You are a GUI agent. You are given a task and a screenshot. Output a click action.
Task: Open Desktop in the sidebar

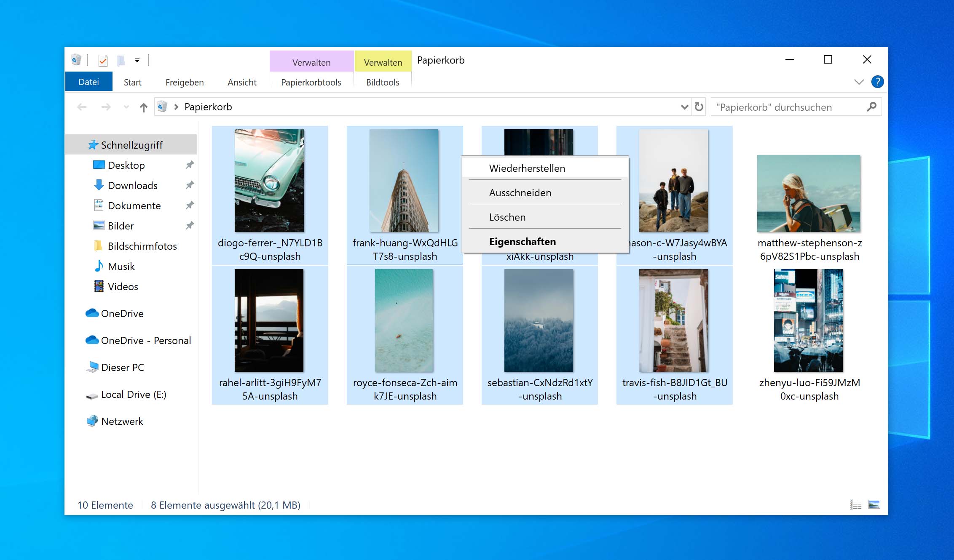coord(126,165)
